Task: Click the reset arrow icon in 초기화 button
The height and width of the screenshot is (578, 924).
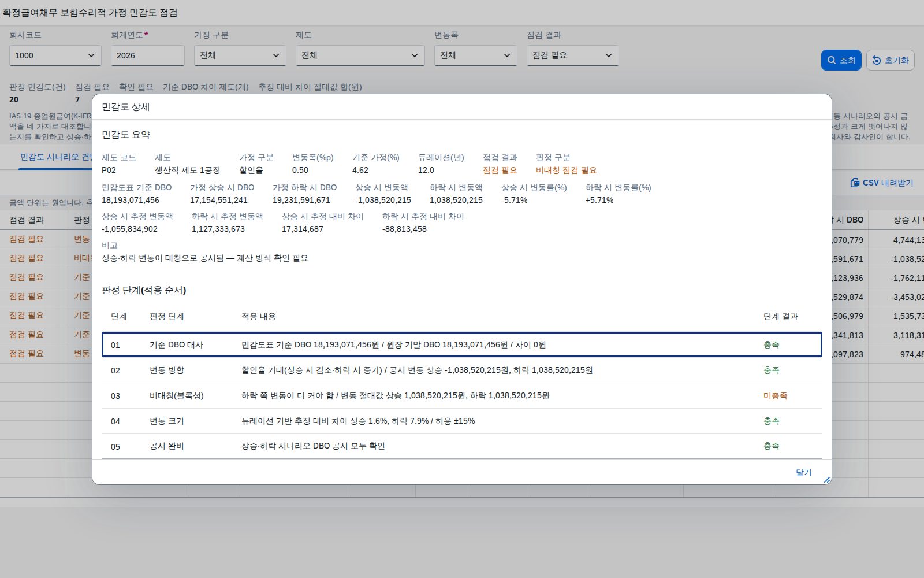Action: tap(877, 60)
